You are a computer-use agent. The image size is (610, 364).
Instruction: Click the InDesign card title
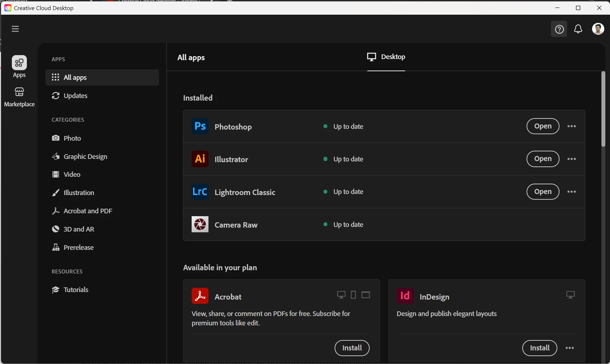point(434,297)
